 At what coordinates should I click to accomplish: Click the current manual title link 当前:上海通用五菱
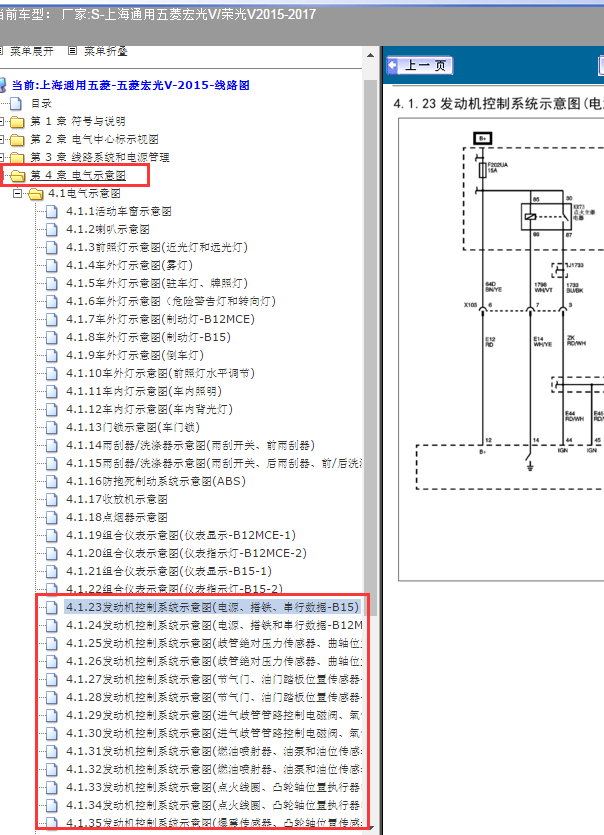130,85
